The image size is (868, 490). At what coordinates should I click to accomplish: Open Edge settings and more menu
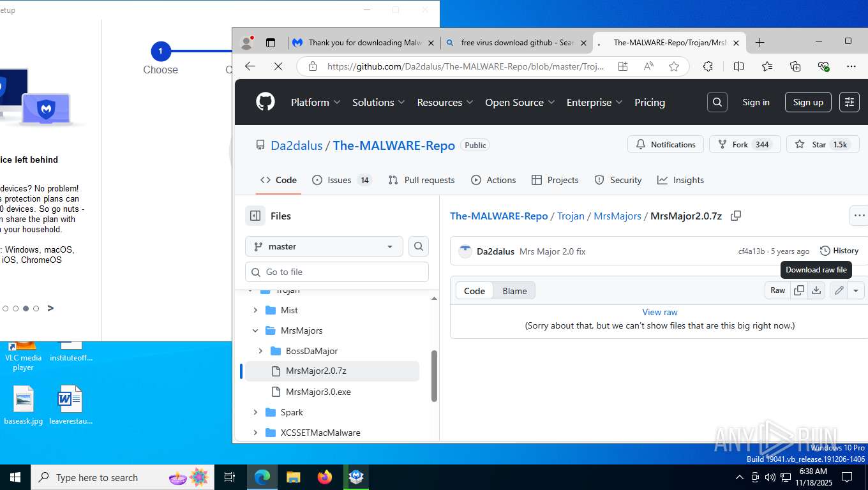(851, 66)
